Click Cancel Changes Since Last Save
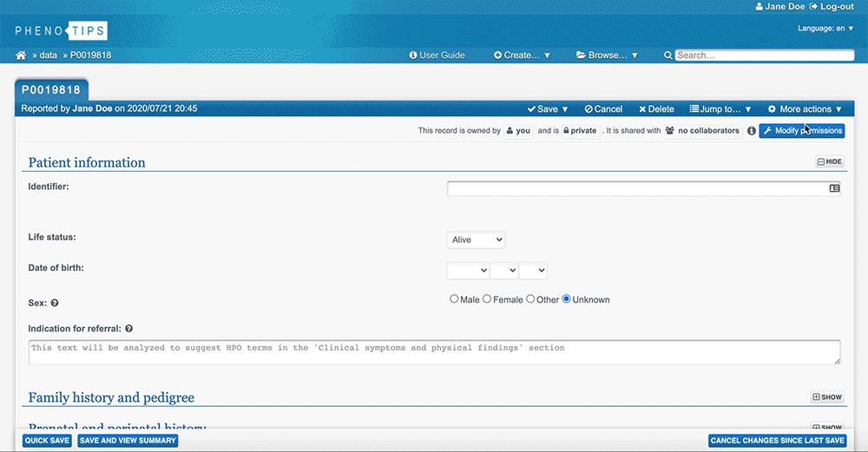 click(777, 441)
